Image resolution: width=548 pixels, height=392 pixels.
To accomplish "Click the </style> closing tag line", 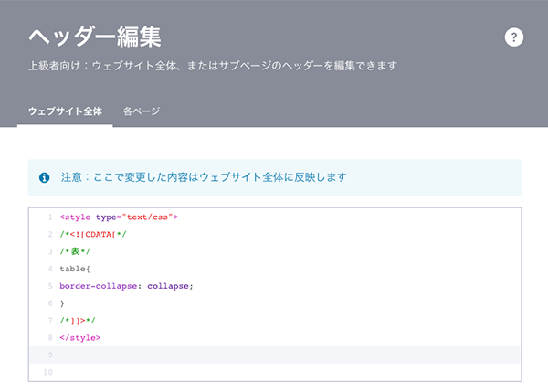I will [80, 338].
